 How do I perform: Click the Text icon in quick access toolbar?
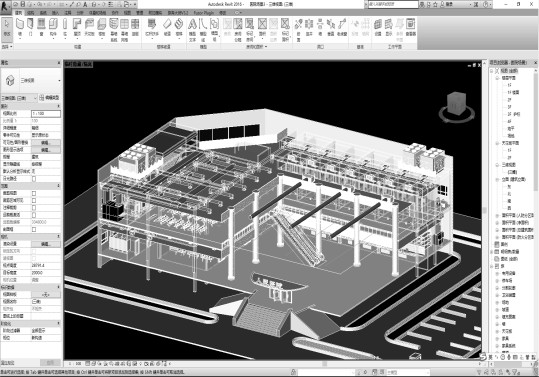(85, 4)
